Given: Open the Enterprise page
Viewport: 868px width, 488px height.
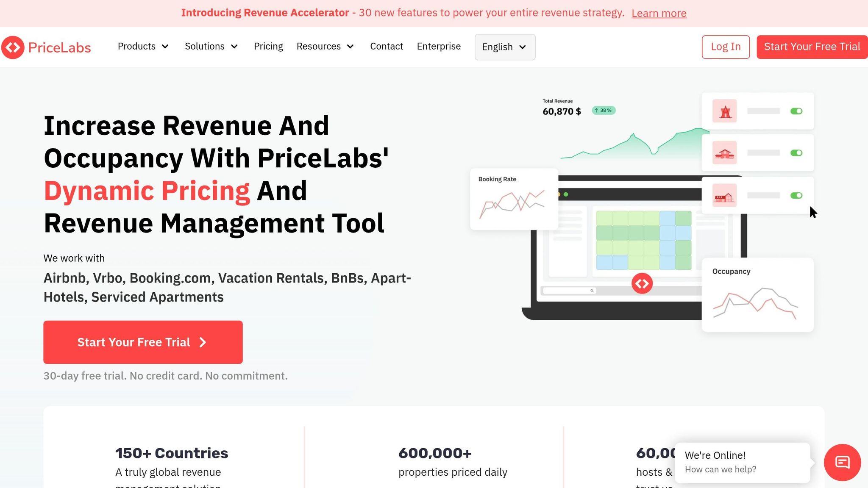Looking at the screenshot, I should click(x=439, y=46).
